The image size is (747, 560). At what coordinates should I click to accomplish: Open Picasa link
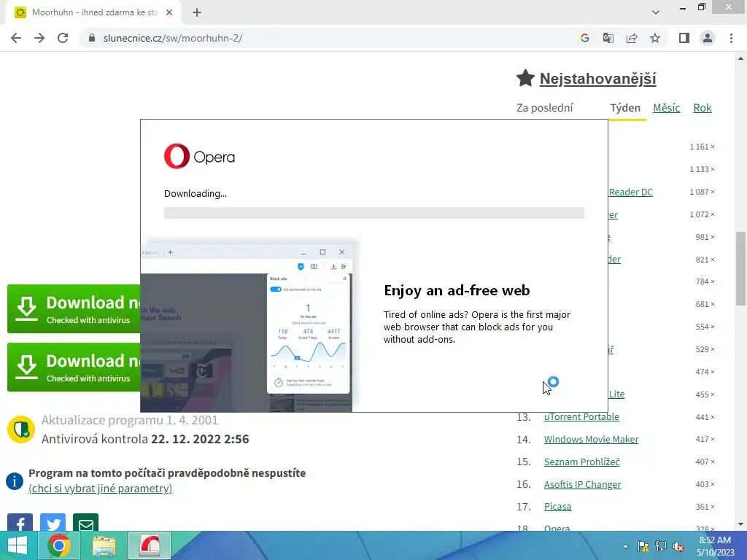557,507
